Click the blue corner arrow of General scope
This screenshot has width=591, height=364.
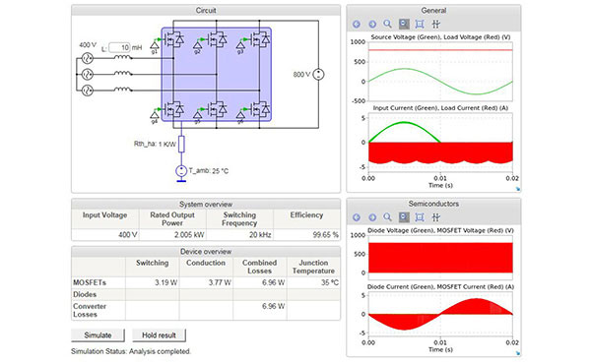click(518, 189)
